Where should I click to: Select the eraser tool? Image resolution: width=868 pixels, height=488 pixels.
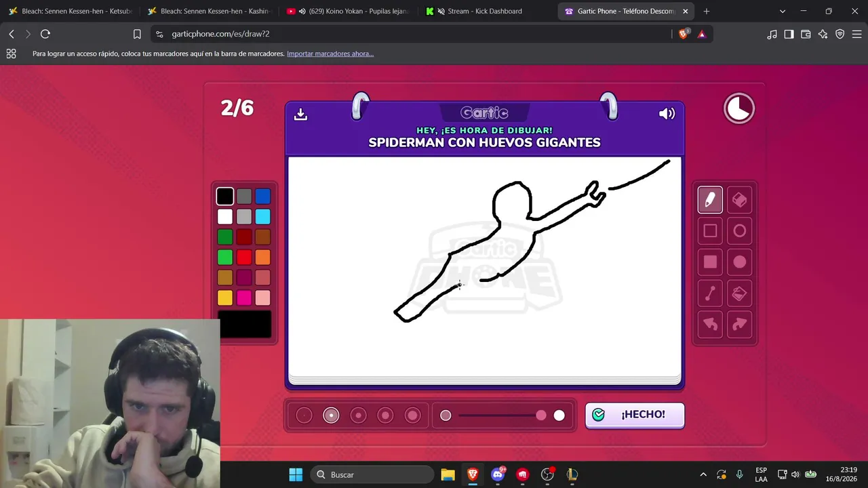(740, 200)
